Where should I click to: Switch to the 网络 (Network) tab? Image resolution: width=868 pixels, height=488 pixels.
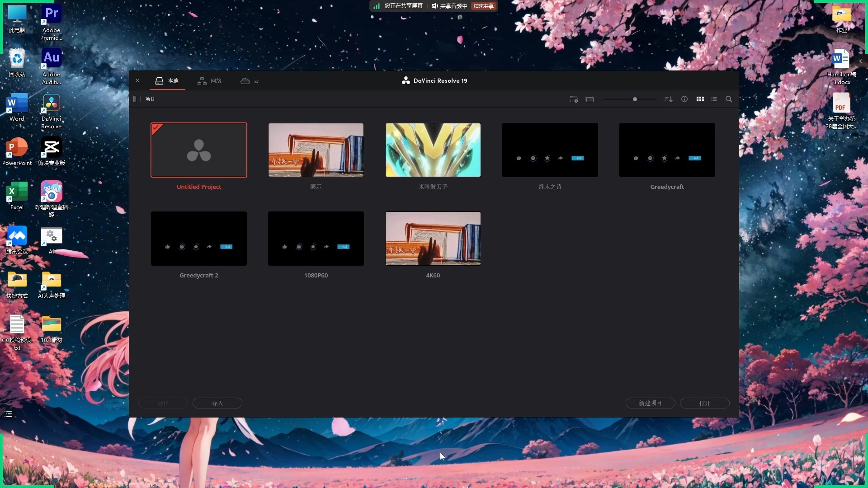pos(210,81)
